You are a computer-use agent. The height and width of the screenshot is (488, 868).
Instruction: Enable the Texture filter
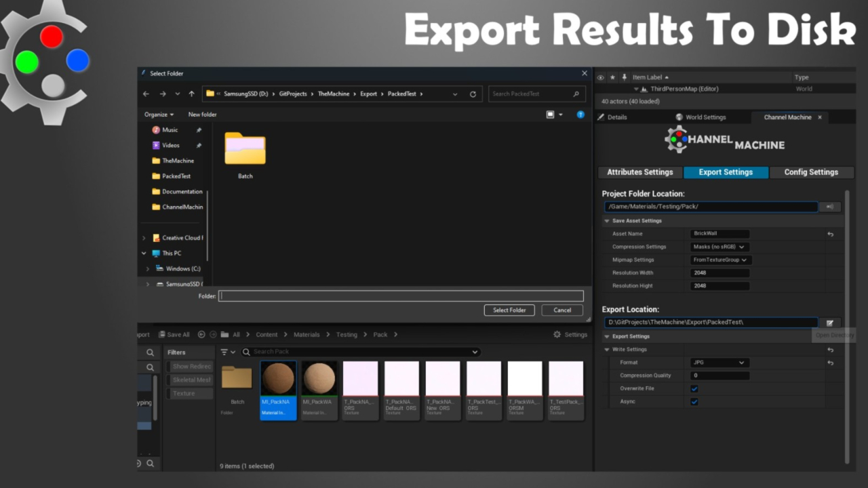(191, 393)
